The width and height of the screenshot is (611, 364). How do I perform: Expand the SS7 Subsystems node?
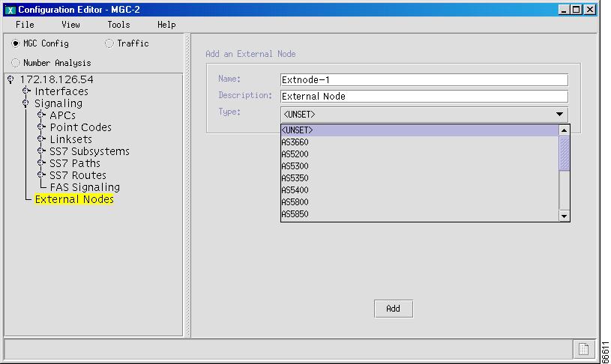click(x=41, y=151)
